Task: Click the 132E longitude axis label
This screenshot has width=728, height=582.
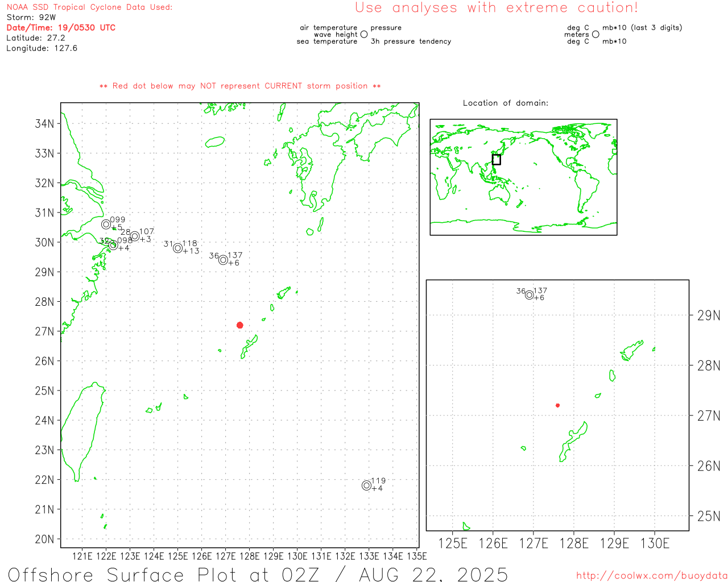Action: coord(345,556)
